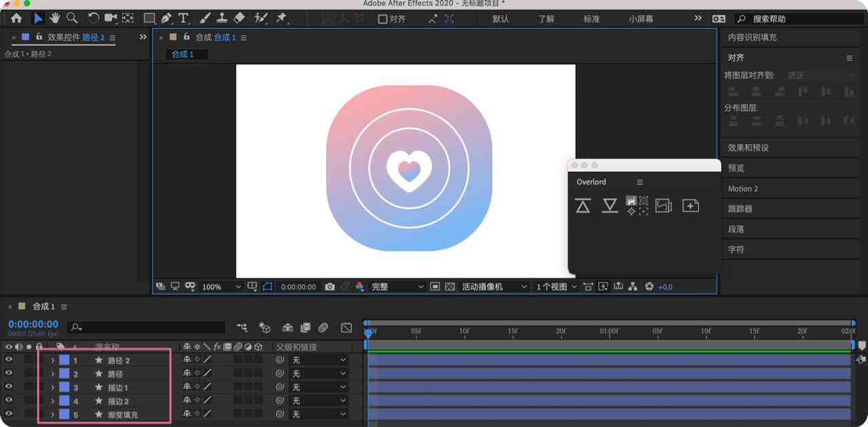Hide the 路径 2 layer eye
The width and height of the screenshot is (868, 427).
pyautogui.click(x=9, y=360)
